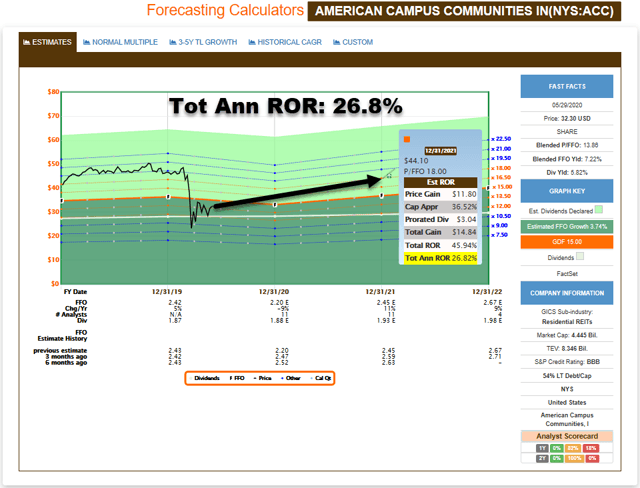
Task: Click the orange square in the tooltip
Action: 407,140
